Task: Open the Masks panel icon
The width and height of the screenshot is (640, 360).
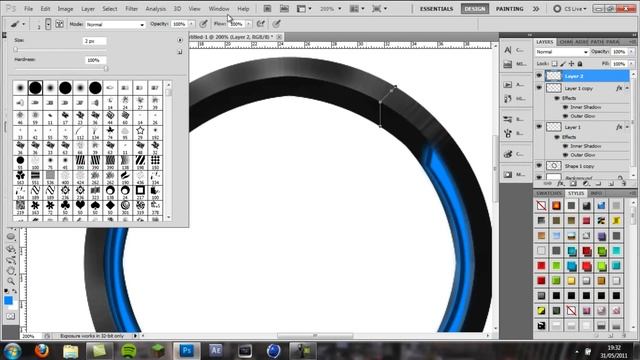Action: pos(508,175)
